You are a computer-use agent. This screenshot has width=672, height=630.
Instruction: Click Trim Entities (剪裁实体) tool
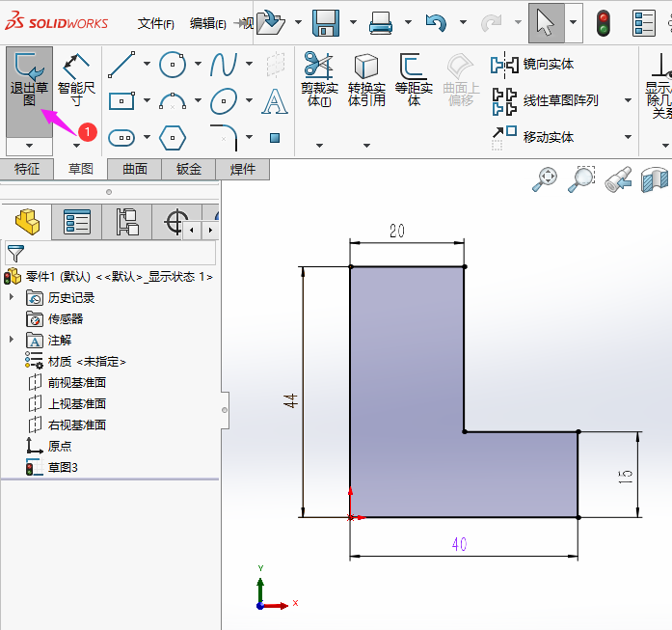pyautogui.click(x=319, y=79)
